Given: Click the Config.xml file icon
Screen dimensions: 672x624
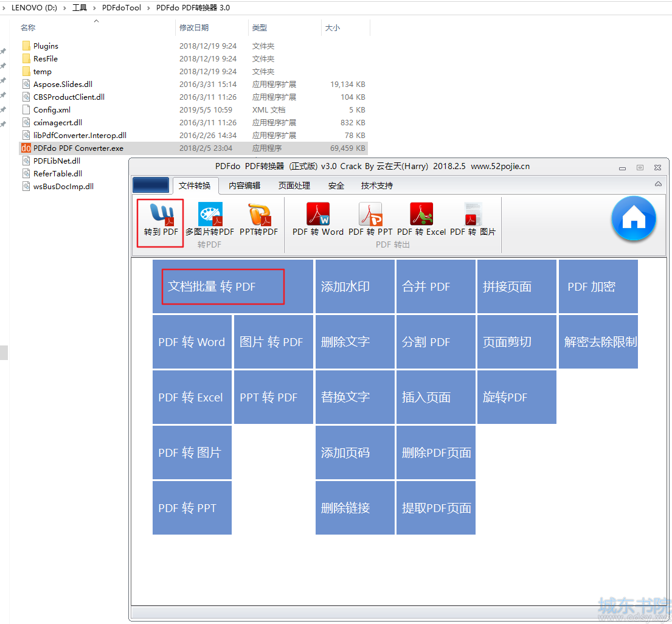Looking at the screenshot, I should (26, 109).
